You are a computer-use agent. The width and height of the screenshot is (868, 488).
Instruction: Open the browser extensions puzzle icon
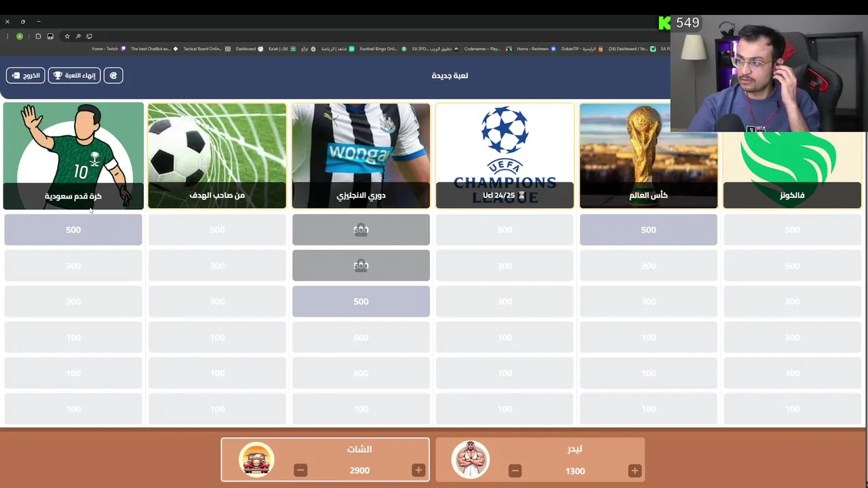point(38,37)
